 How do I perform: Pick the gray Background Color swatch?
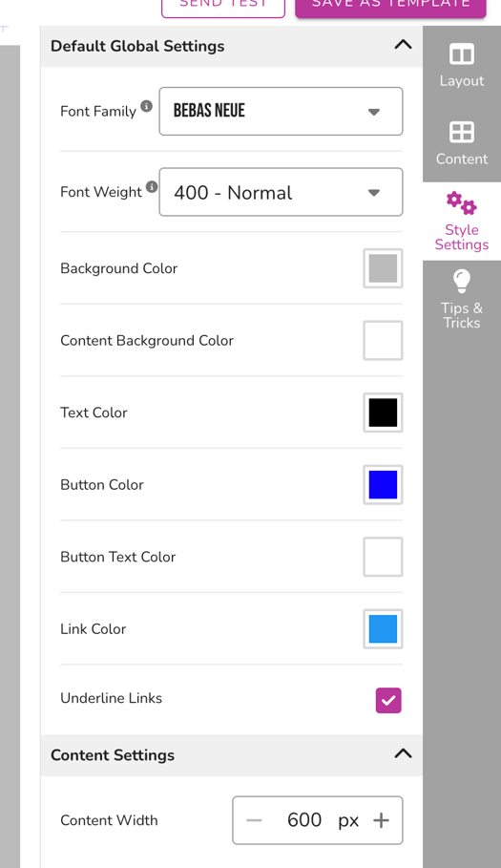tap(383, 268)
